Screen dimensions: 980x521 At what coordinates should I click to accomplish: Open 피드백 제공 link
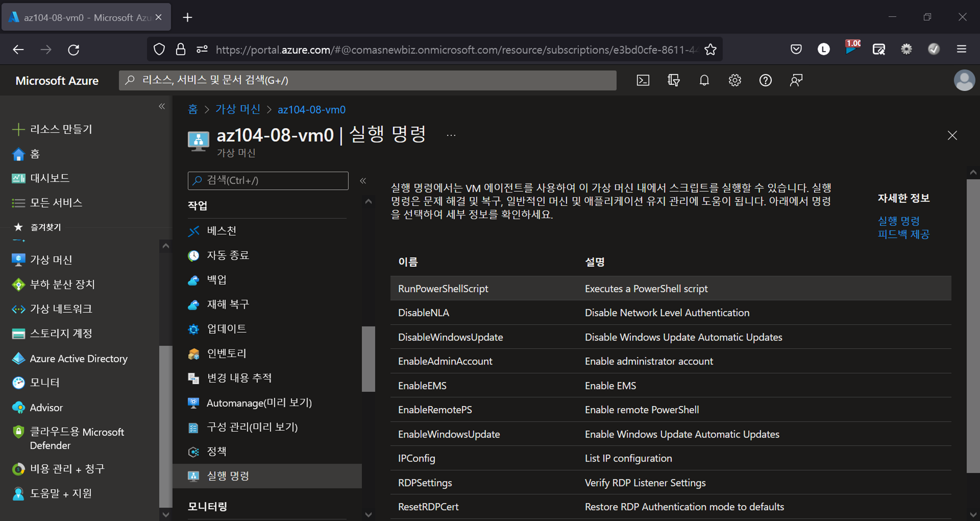click(904, 234)
